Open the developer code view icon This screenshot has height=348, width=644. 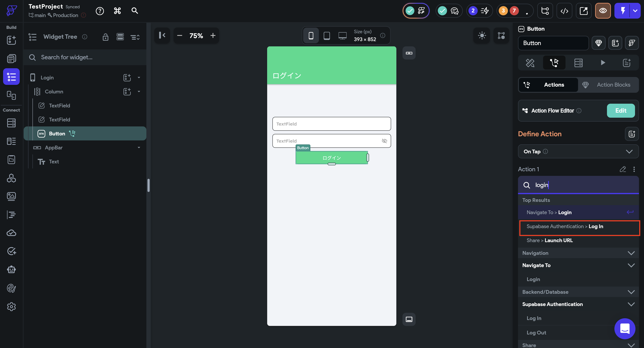coord(564,11)
